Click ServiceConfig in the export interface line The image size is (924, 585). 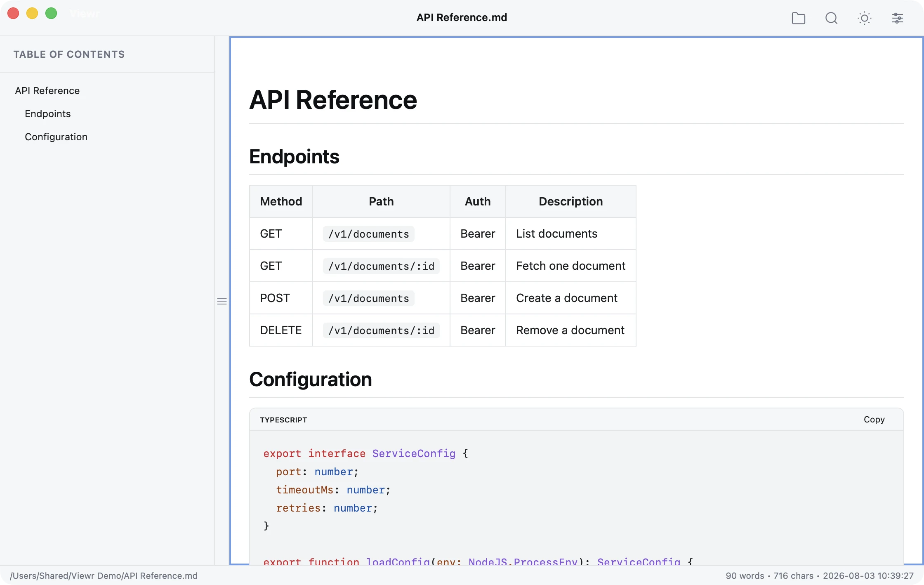pyautogui.click(x=414, y=453)
